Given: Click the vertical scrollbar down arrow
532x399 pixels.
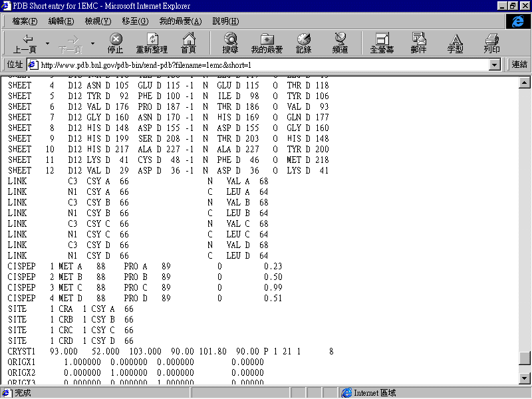Looking at the screenshot, I should pos(525,379).
